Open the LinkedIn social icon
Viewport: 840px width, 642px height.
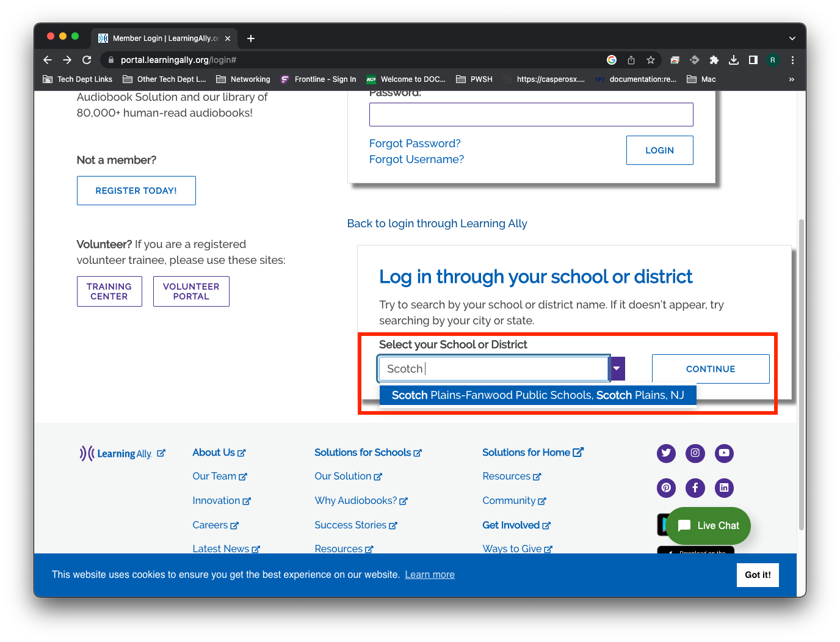[724, 487]
